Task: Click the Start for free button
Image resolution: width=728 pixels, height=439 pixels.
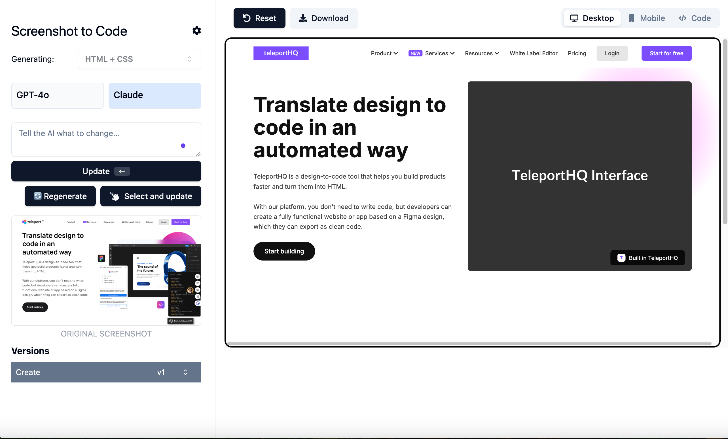Action: 667,53
